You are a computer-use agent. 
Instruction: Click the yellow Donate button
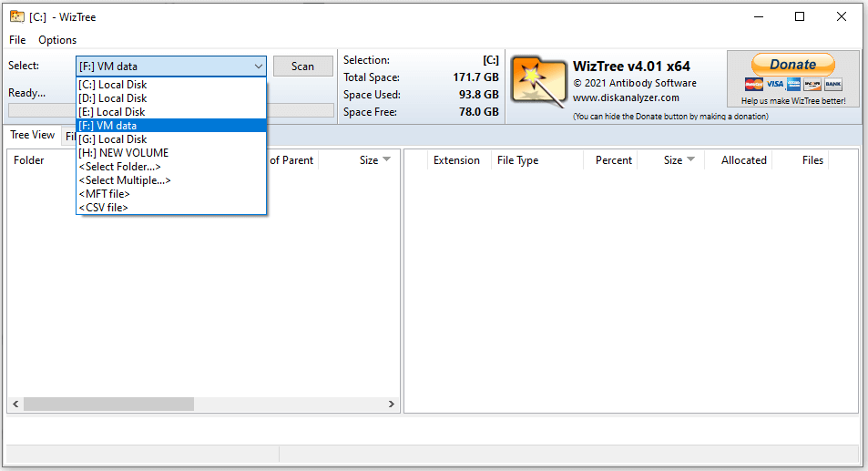coord(792,65)
